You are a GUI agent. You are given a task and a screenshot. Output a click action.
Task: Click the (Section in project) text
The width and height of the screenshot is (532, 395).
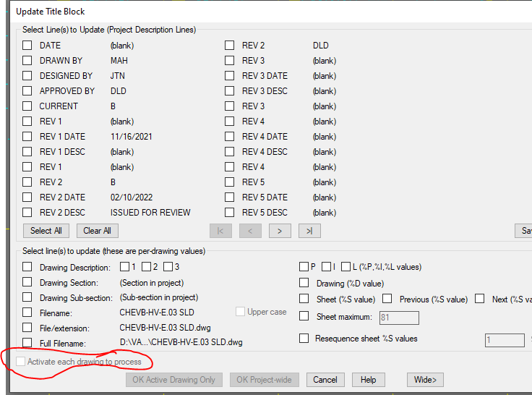(152, 283)
